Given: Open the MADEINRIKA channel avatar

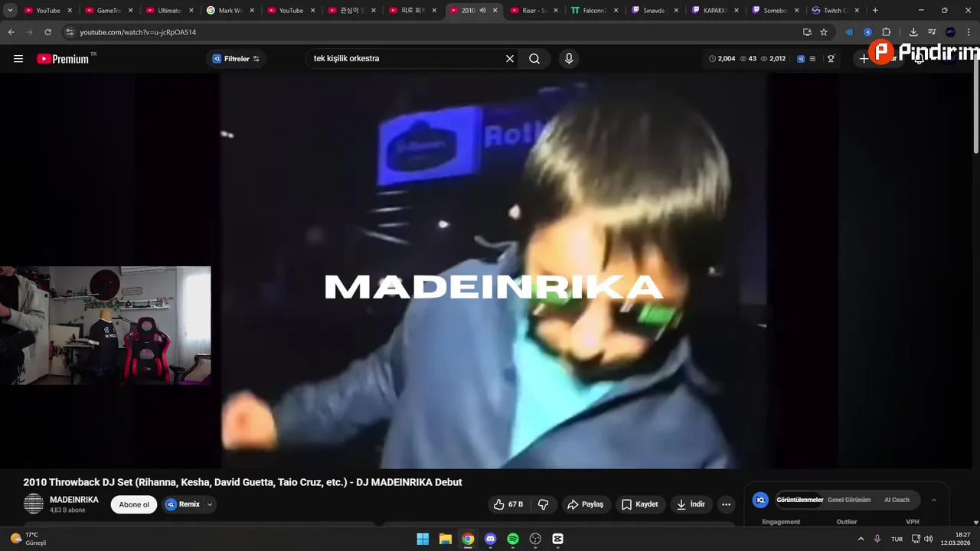Looking at the screenshot, I should 34,504.
